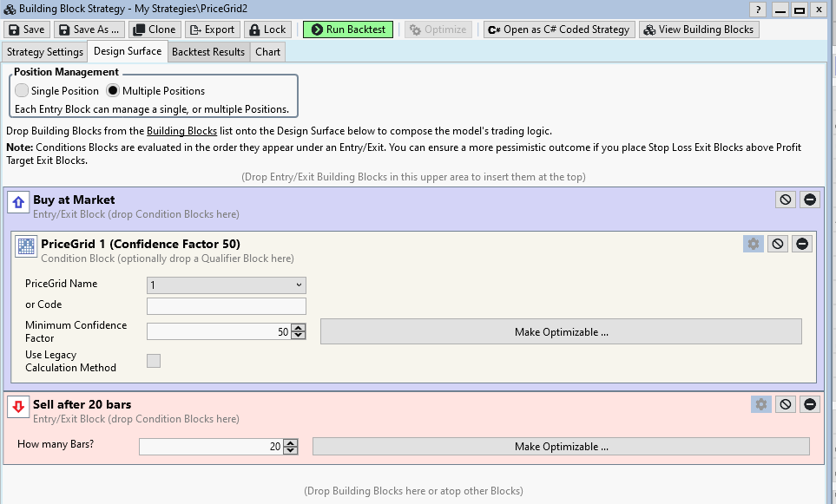Viewport: 836px width, 504px height.
Task: Disable the Sell after 20 bars block
Action: (x=786, y=404)
